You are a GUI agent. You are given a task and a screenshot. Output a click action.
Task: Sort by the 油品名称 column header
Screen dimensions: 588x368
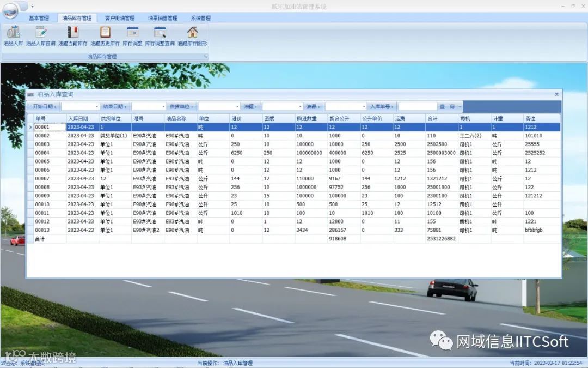pyautogui.click(x=180, y=119)
